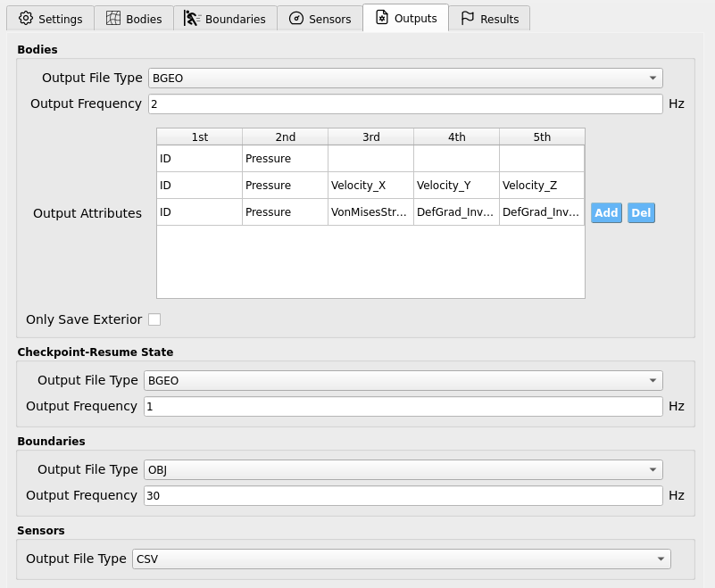
Task: Click empty 3rd cell in first row
Action: (370, 159)
